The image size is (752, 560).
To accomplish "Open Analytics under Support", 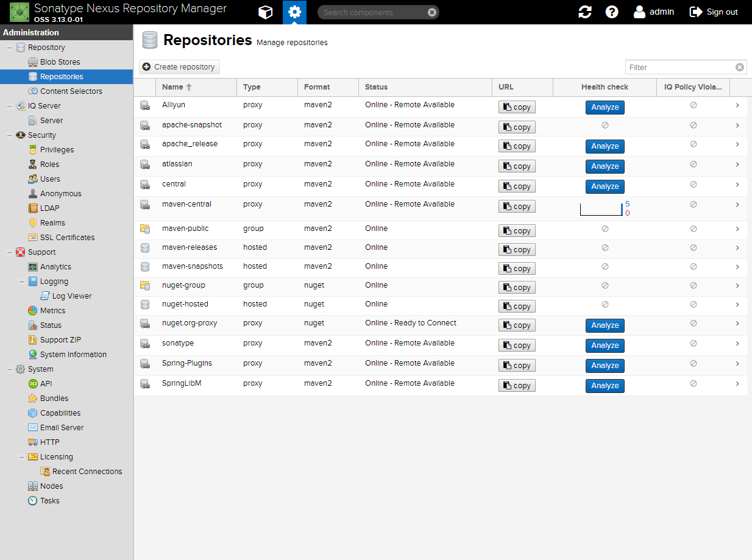I will [x=55, y=267].
